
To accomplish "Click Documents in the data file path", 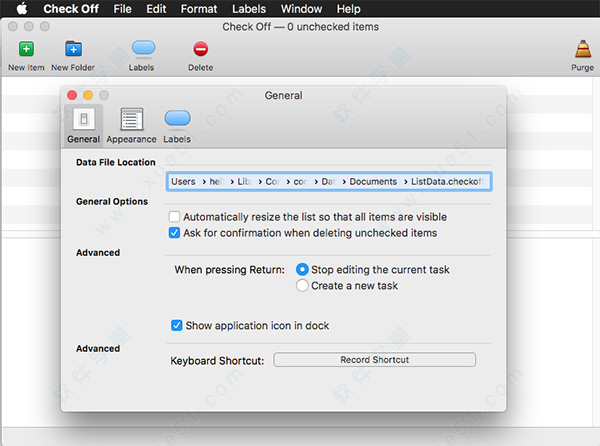I will [x=373, y=181].
